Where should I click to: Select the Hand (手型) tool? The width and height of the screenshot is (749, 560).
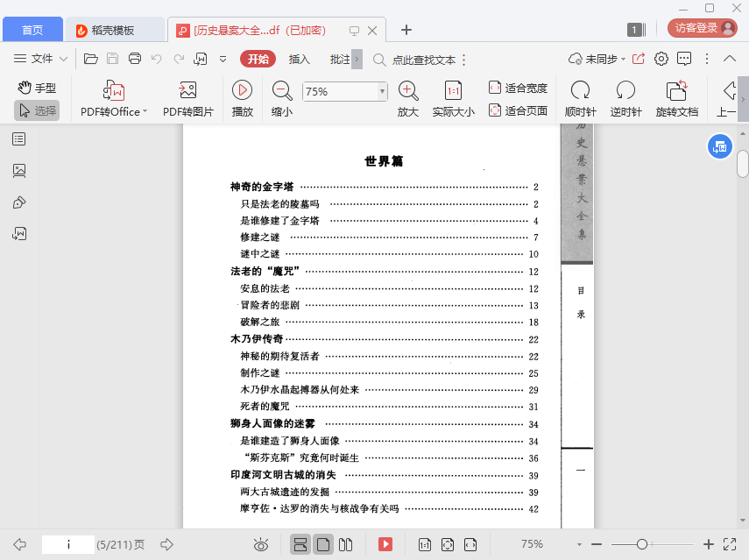(37, 88)
